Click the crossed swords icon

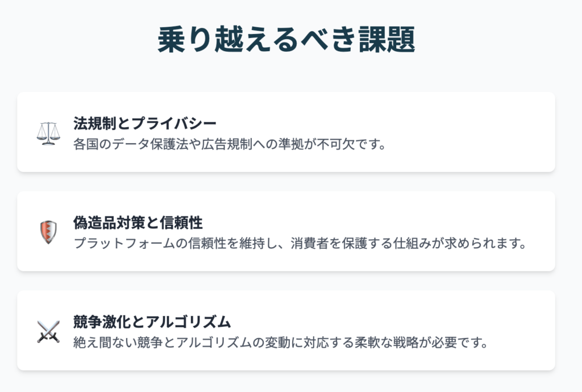(x=48, y=332)
